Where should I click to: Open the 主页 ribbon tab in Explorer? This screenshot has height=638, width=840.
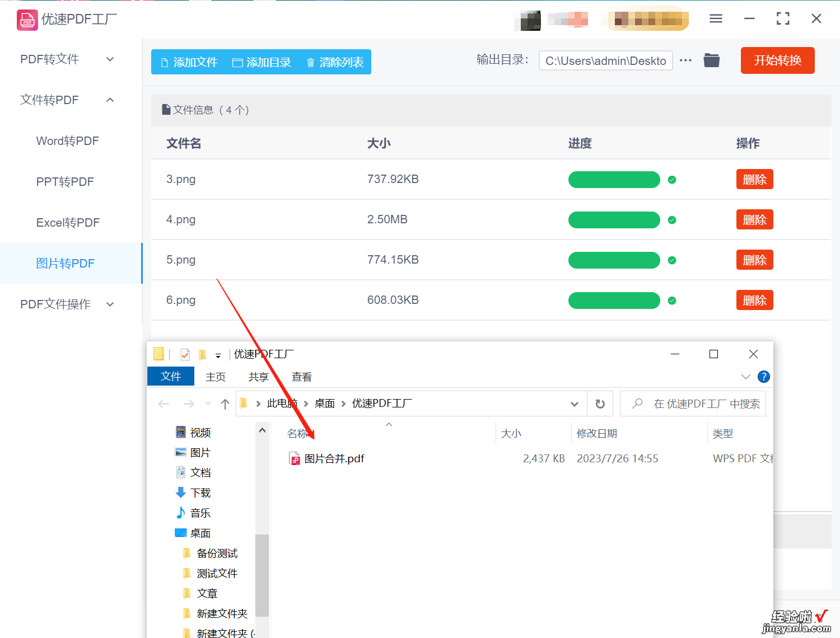pos(216,377)
